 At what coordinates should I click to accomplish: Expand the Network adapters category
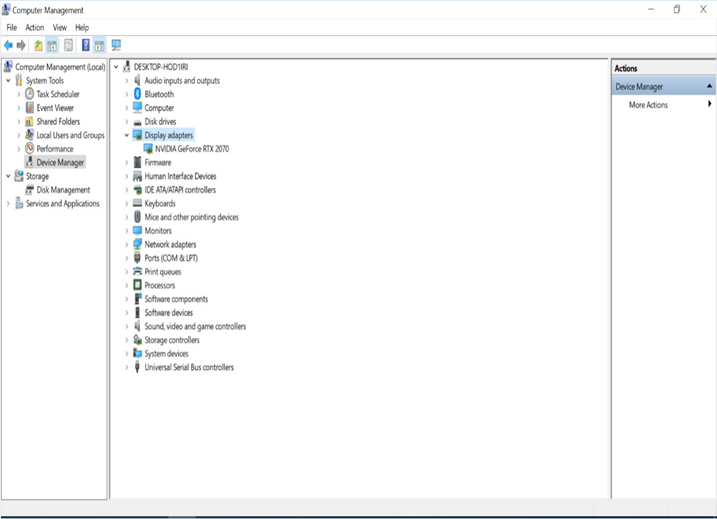pyautogui.click(x=126, y=244)
